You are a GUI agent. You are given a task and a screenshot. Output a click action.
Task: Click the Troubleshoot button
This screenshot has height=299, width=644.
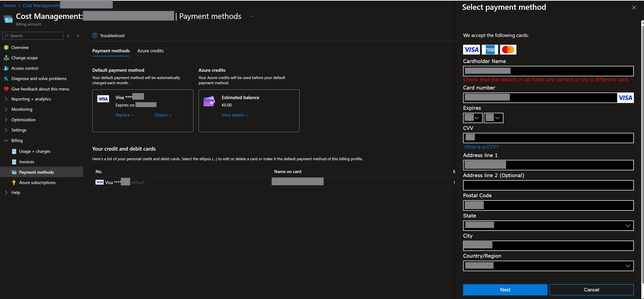point(109,35)
